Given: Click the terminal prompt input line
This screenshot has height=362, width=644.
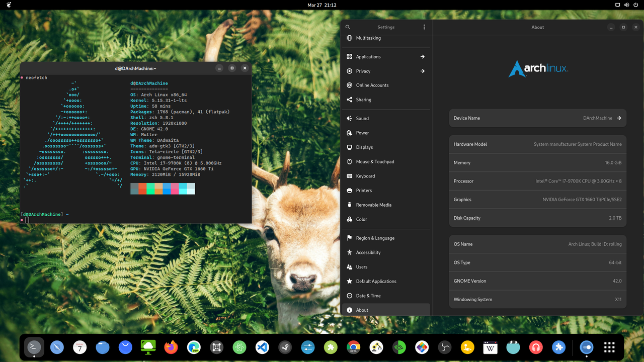Looking at the screenshot, I should pyautogui.click(x=136, y=220).
